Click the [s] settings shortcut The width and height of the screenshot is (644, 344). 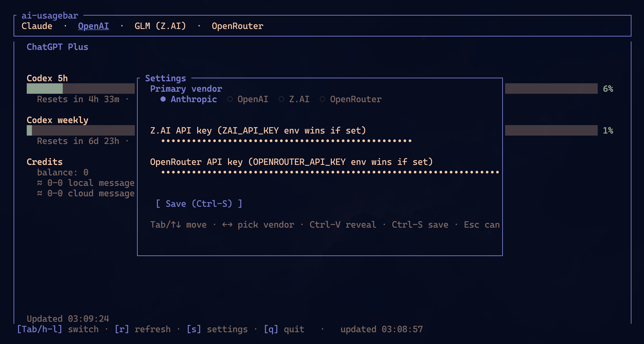pyautogui.click(x=217, y=329)
